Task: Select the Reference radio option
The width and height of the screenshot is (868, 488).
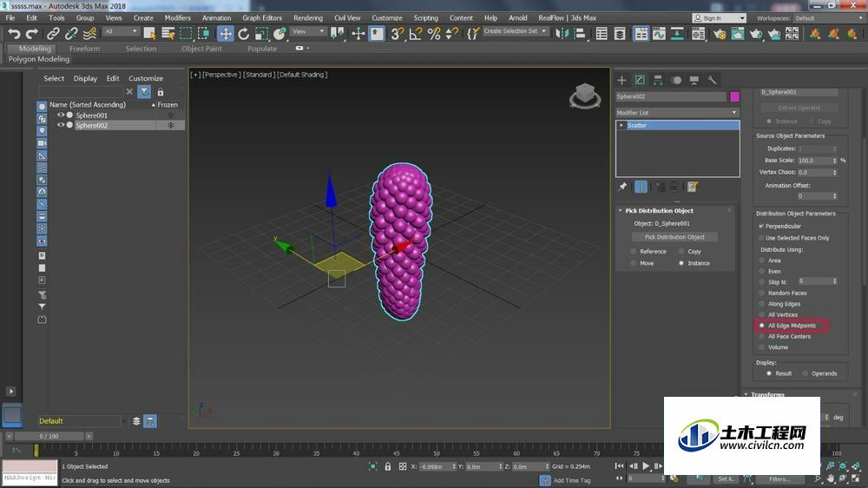Action: 634,252
